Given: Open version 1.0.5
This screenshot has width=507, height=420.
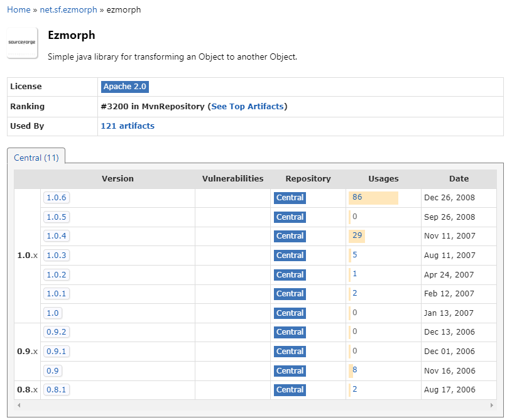Looking at the screenshot, I should (x=57, y=217).
